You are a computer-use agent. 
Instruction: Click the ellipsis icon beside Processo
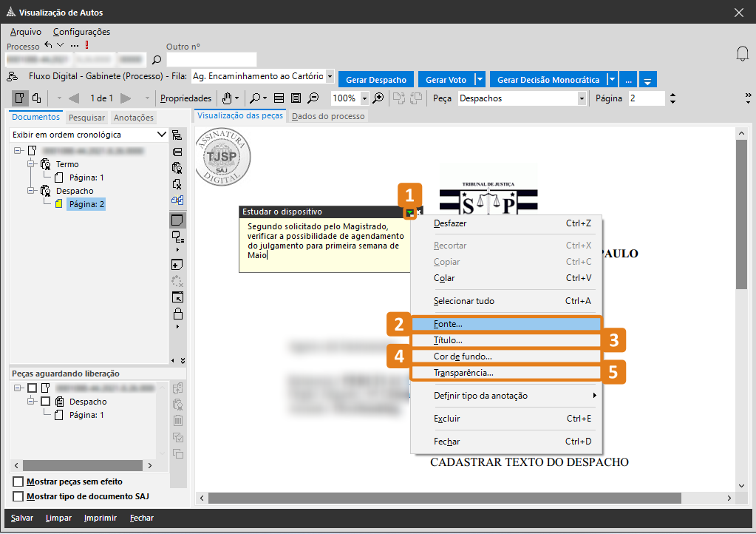74,45
